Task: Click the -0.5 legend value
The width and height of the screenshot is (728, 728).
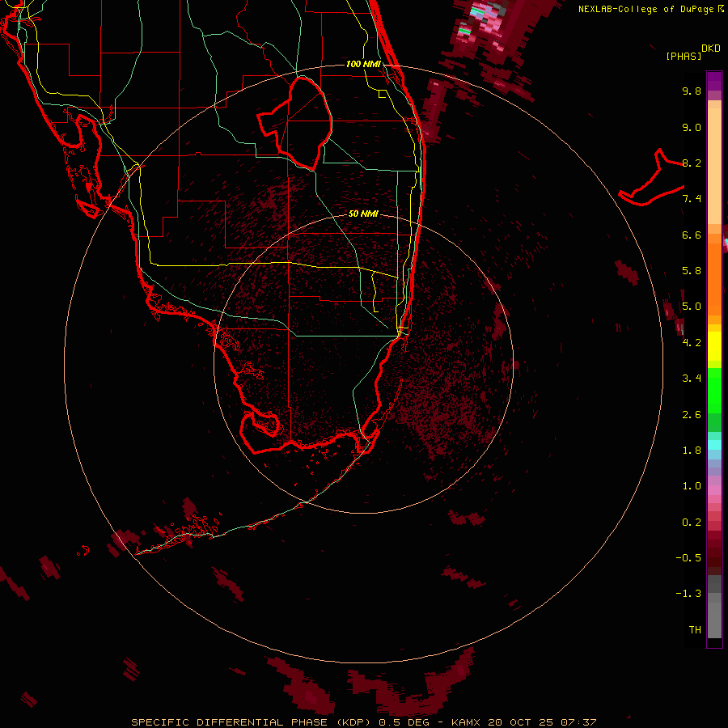Action: coord(688,557)
